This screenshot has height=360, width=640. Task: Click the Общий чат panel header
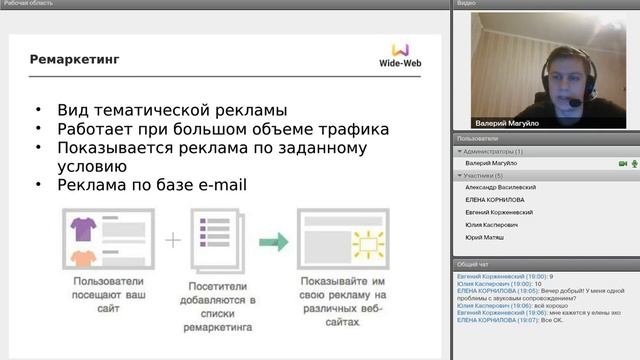[x=547, y=264]
